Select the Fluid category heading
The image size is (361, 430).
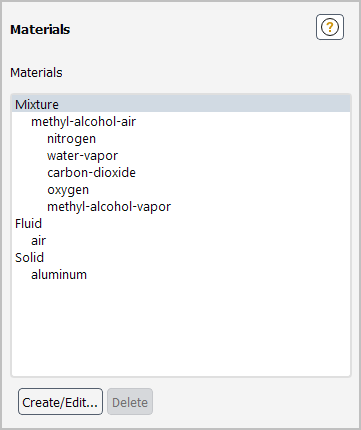28,223
